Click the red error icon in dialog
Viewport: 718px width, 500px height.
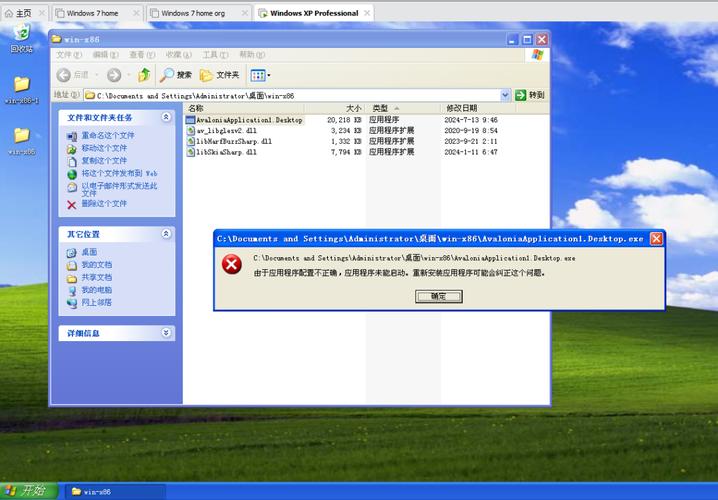pos(232,265)
